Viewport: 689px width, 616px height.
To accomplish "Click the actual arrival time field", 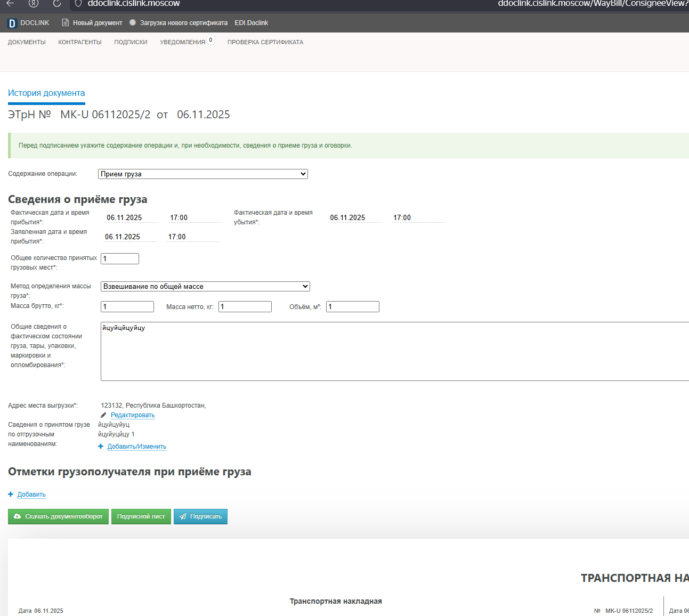I will pos(194,217).
